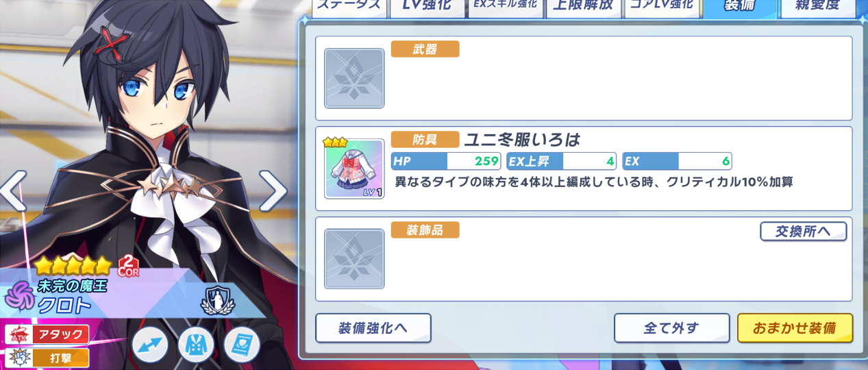Go to next character with right chevron

pos(273,191)
